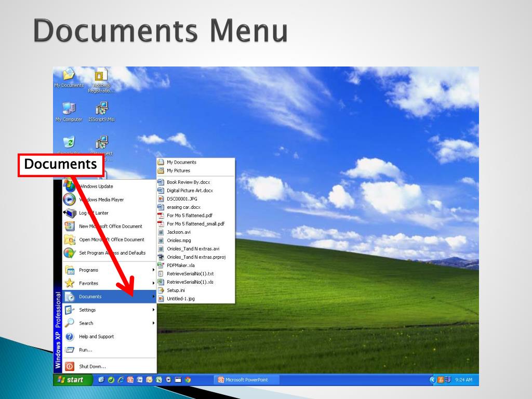This screenshot has width=532, height=399.
Task: Open the My Documents desktop icon
Action: (x=69, y=78)
